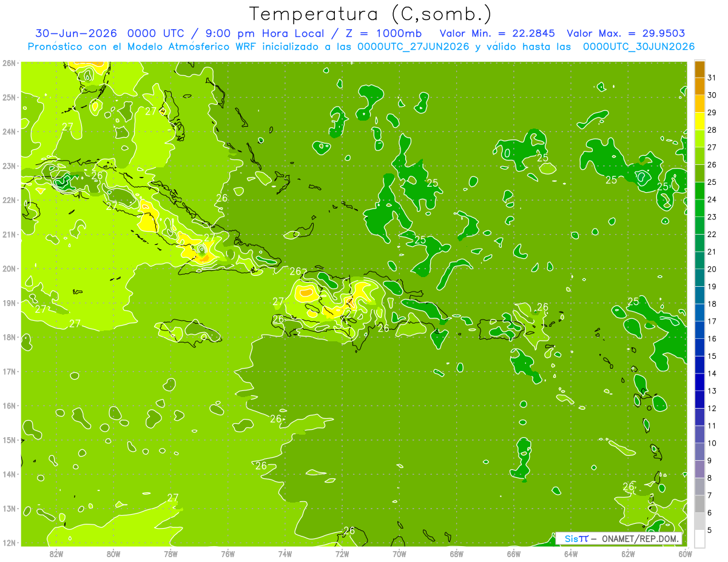Click the colorbar legend label "12"
The width and height of the screenshot is (728, 562).
click(x=712, y=409)
